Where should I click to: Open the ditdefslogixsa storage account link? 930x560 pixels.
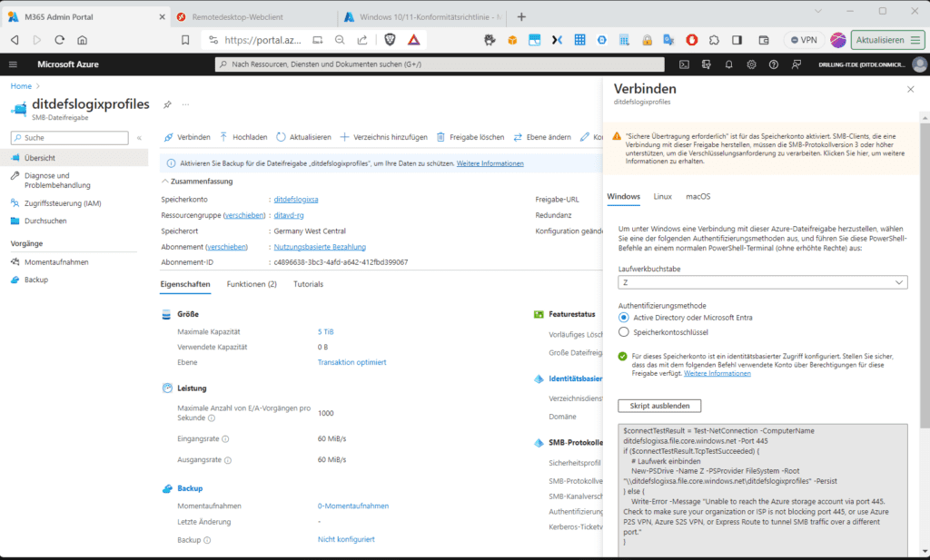[x=296, y=199]
